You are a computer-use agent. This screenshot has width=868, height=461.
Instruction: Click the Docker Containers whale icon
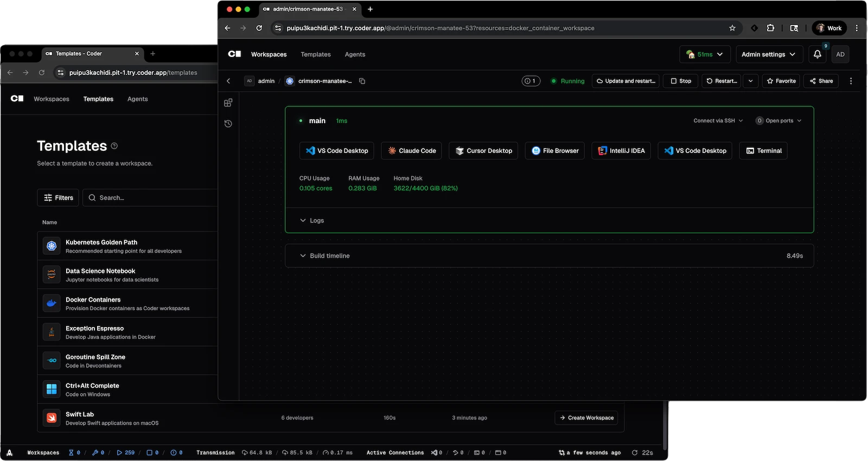[x=52, y=304]
